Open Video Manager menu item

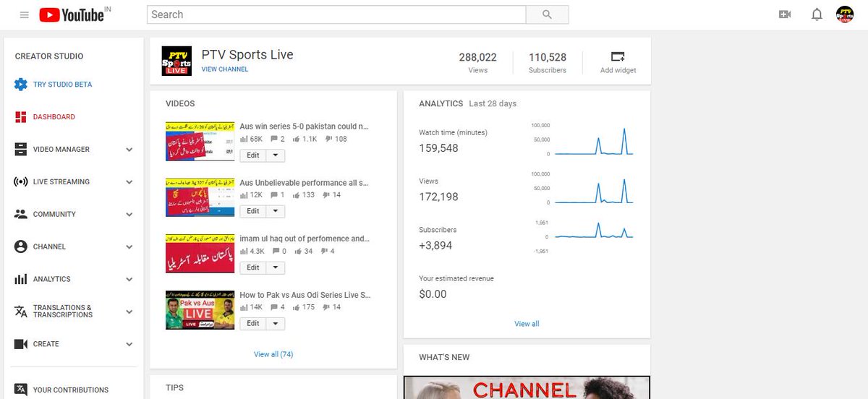click(x=61, y=150)
